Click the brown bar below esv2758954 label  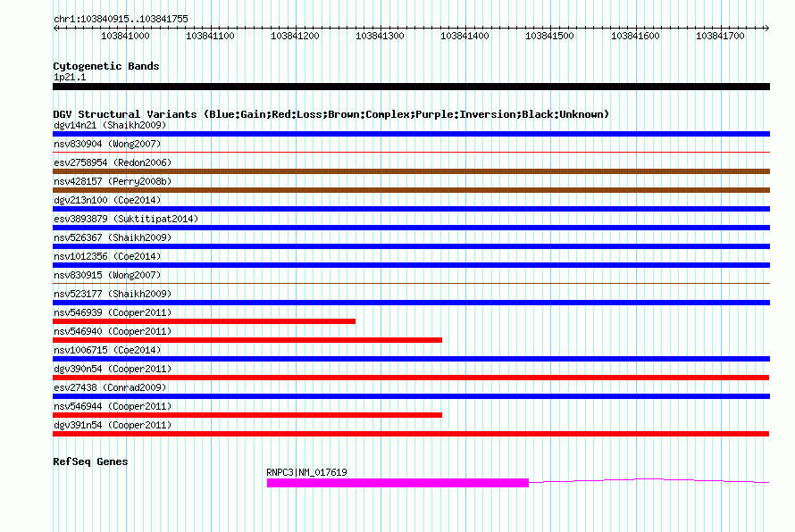tap(411, 171)
